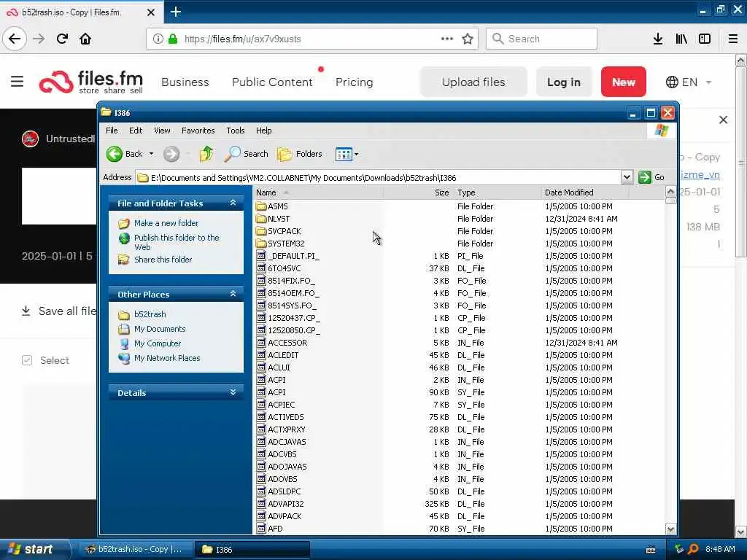This screenshot has width=747, height=560.
Task: Open the browser library icon
Action: click(x=681, y=39)
